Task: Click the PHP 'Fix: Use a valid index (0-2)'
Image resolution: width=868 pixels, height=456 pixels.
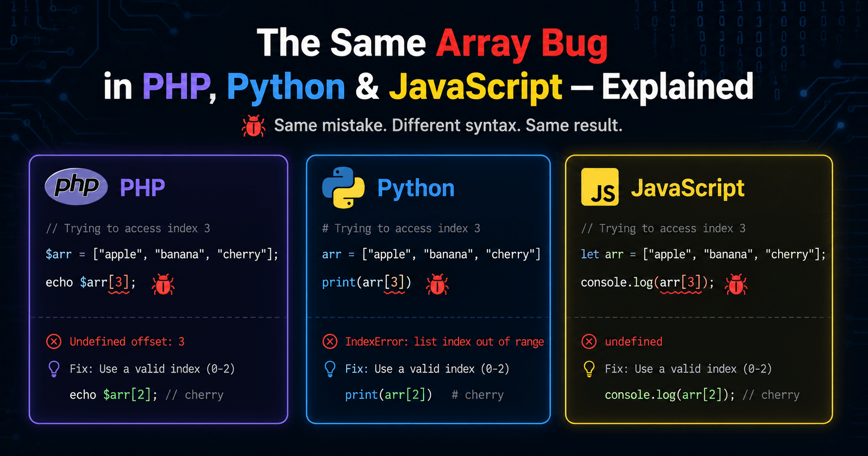Action: click(152, 369)
